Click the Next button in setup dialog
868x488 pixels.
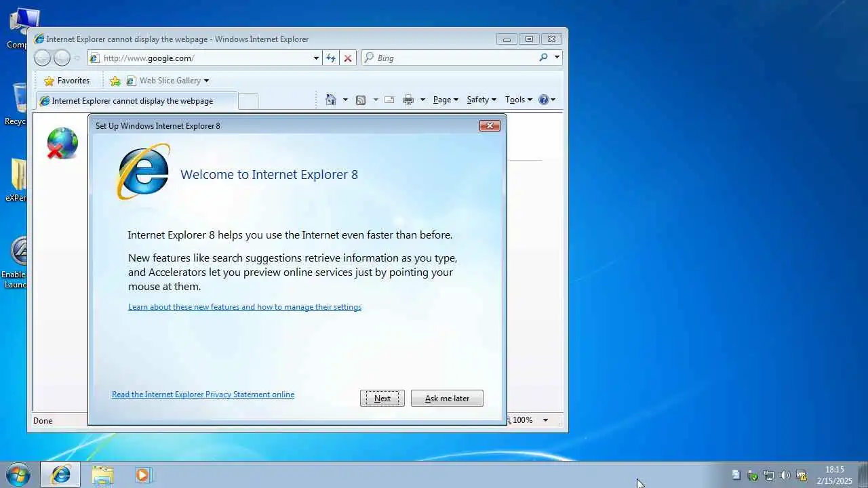click(x=382, y=399)
